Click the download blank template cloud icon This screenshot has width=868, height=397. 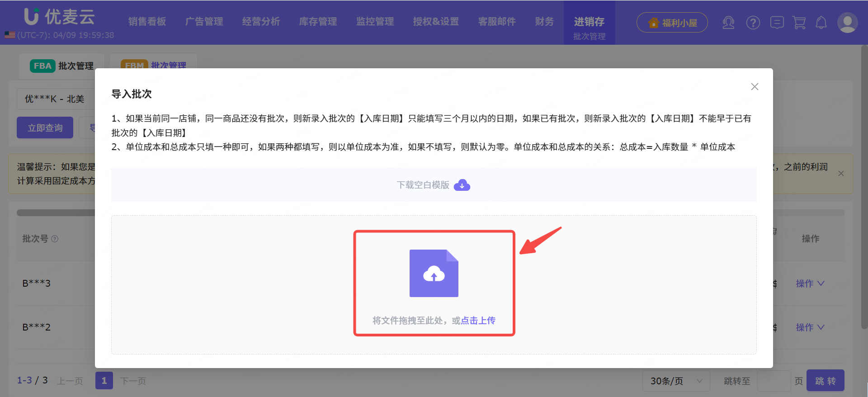[462, 185]
